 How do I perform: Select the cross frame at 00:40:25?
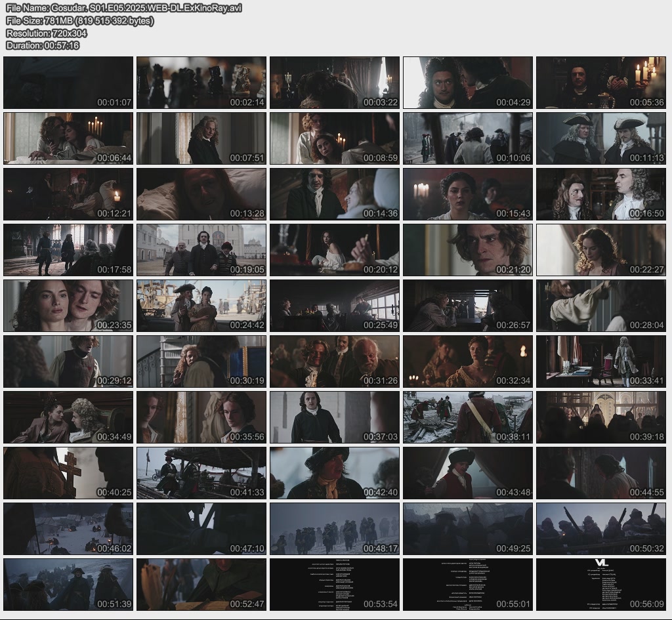coord(68,473)
